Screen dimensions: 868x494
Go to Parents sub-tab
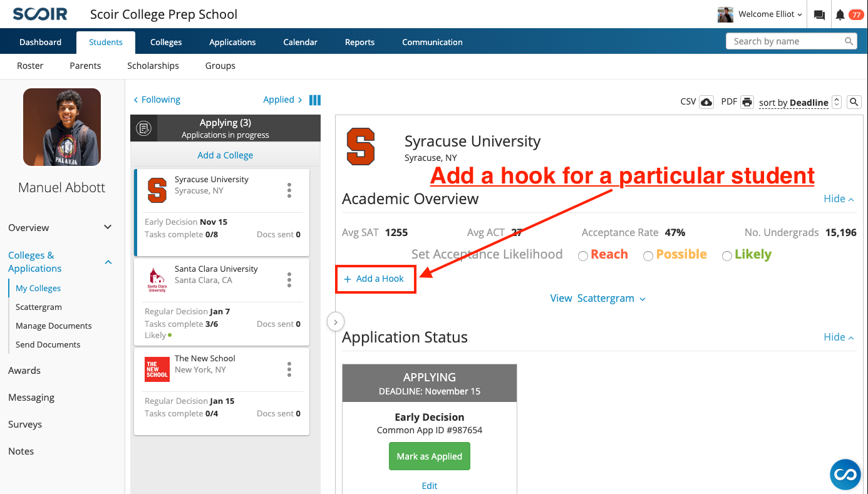(85, 66)
